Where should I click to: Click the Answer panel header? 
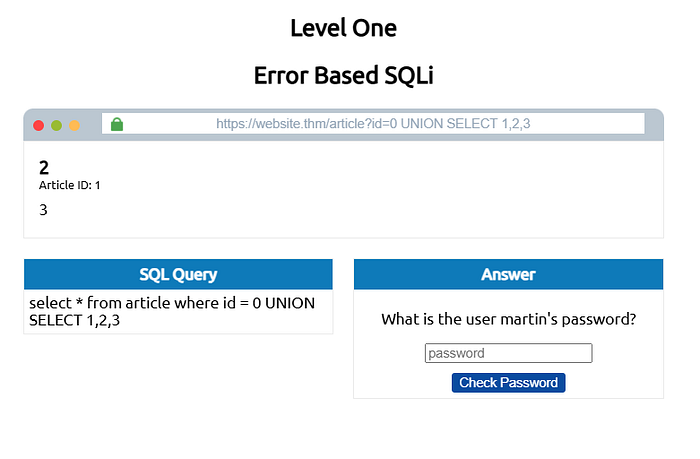[x=508, y=274]
